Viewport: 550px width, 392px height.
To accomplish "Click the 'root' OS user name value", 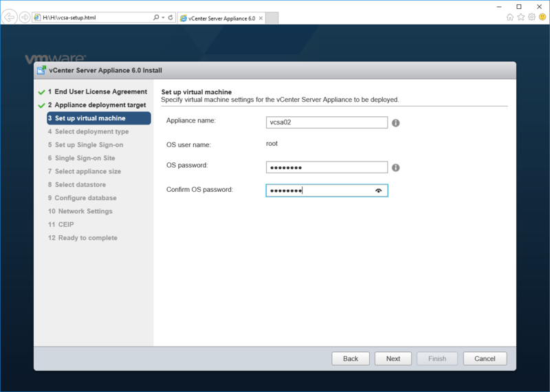I will (x=272, y=144).
